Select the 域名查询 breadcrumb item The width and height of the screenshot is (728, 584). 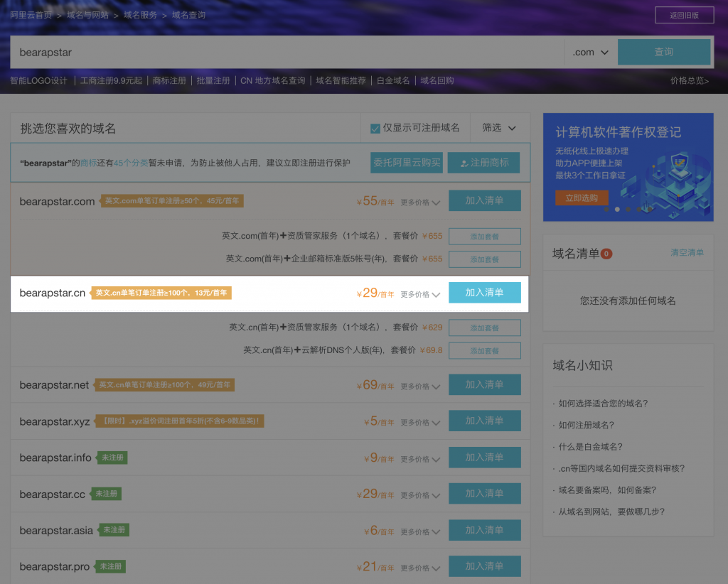(x=188, y=15)
